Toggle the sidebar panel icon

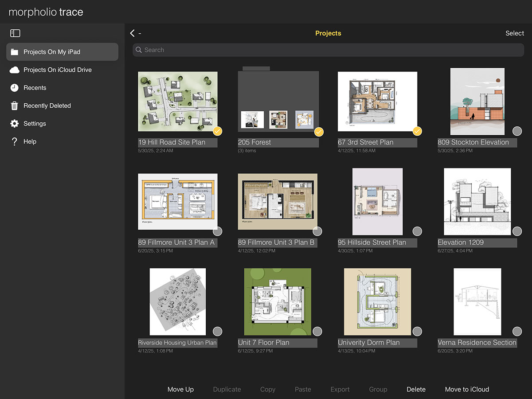(x=15, y=33)
